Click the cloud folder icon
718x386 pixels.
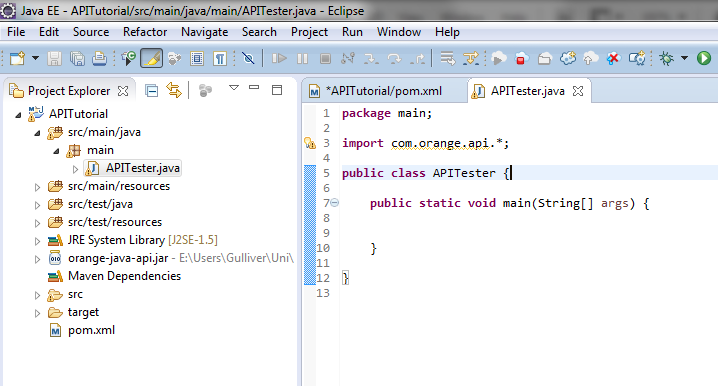point(544,58)
